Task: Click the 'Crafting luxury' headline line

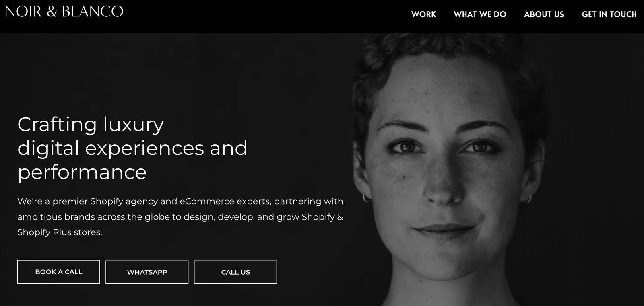Action: [x=91, y=124]
